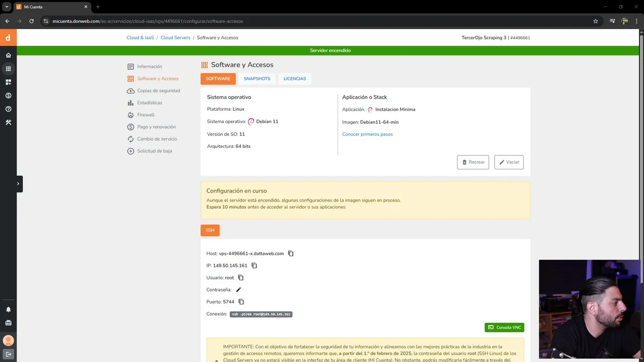Copy the IP address 149.50.145.161
The image size is (644, 362).
pos(254,265)
